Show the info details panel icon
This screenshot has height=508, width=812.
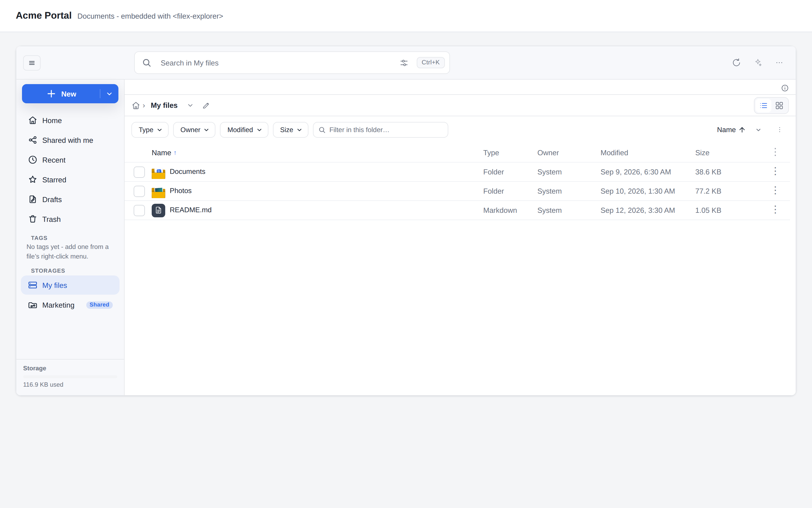click(x=784, y=88)
